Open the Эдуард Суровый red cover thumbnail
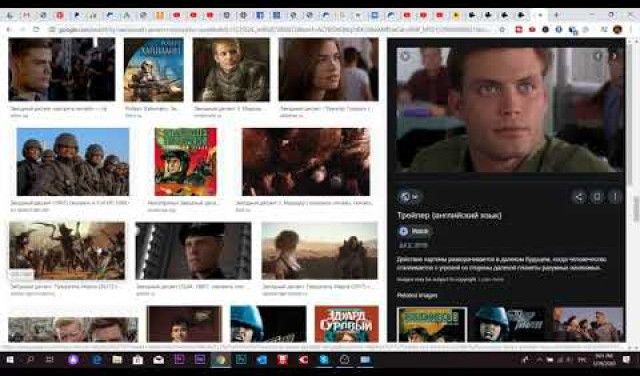Screen dimensions: 640x376 tap(347, 324)
